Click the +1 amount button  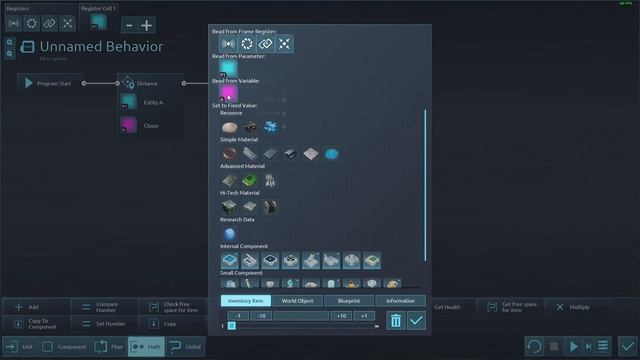tap(364, 316)
